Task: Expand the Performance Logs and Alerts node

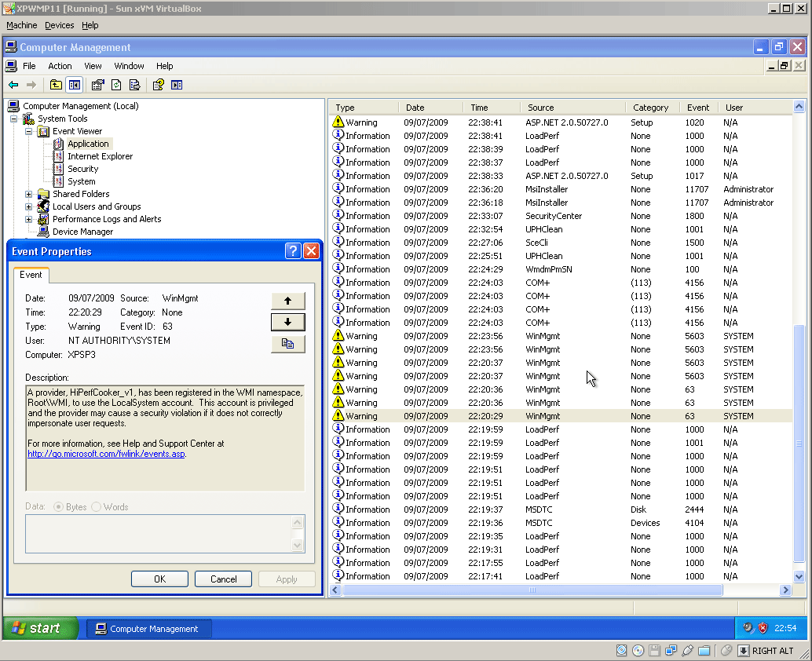Action: [29, 219]
